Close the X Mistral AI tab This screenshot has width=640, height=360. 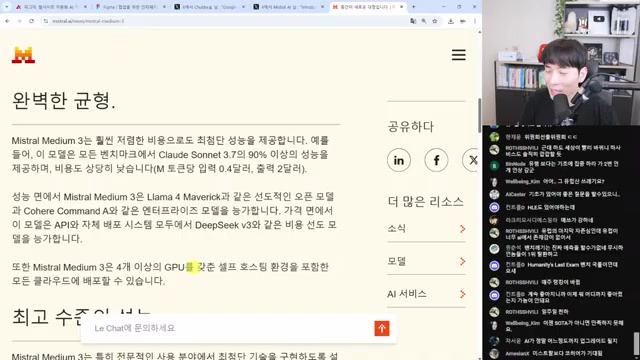[x=322, y=7]
